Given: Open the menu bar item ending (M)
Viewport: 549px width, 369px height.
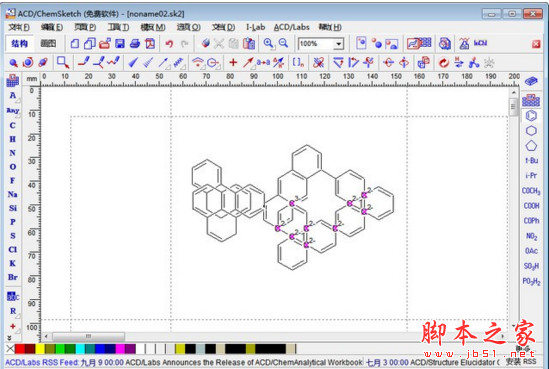Looking at the screenshot, I should pos(153,27).
